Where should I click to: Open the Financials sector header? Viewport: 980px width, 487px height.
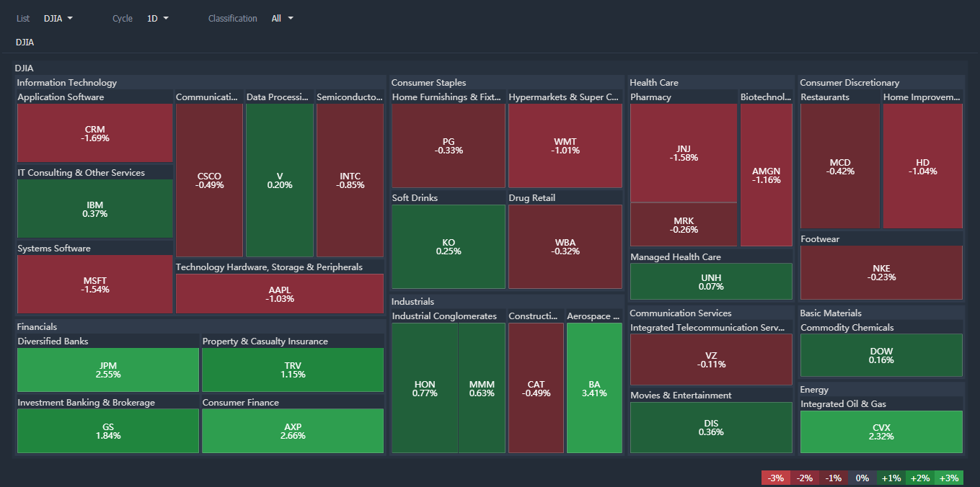click(37, 327)
